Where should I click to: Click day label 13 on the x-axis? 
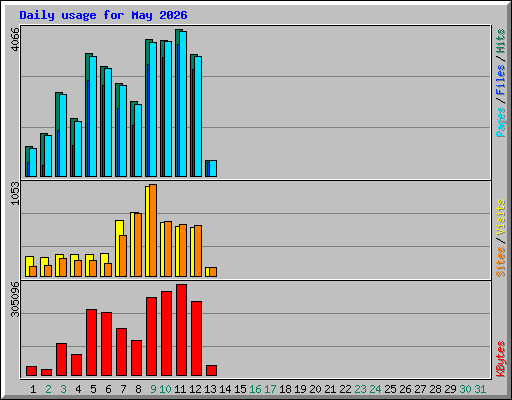tap(210, 389)
